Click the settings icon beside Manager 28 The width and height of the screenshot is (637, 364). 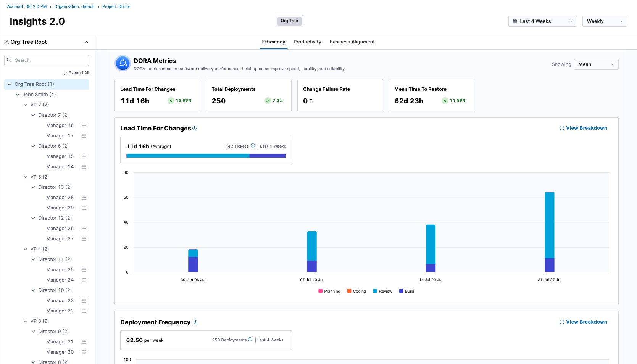pyautogui.click(x=84, y=198)
